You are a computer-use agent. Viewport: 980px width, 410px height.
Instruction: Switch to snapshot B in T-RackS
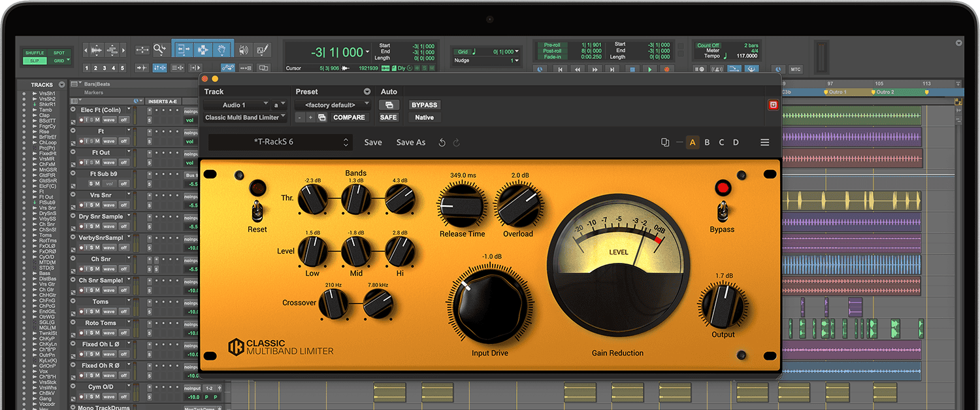point(707,142)
